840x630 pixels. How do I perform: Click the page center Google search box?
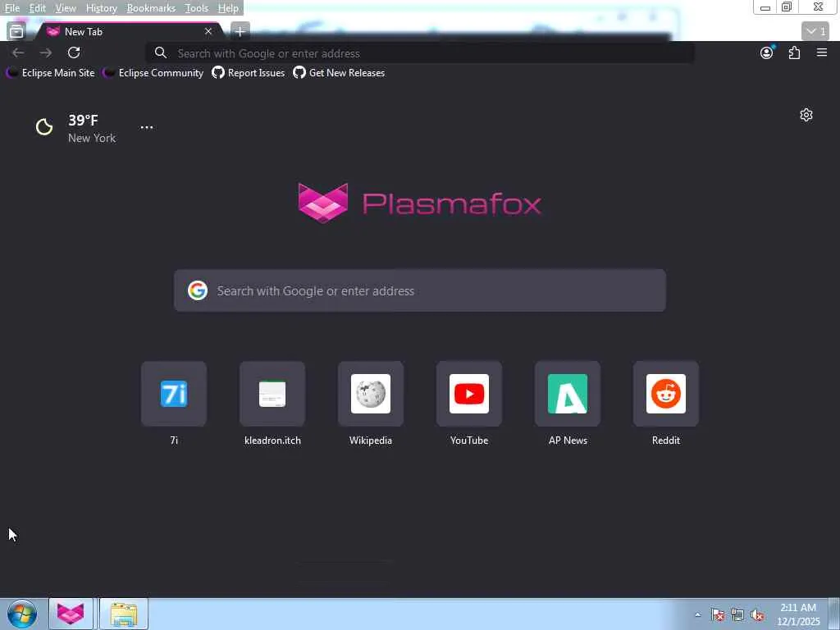click(420, 290)
